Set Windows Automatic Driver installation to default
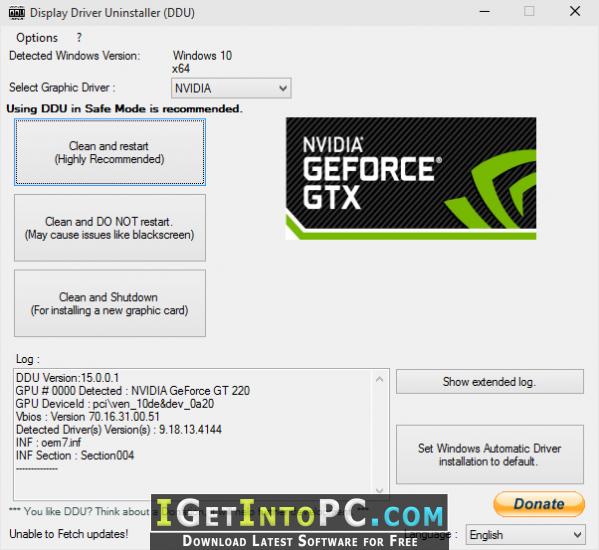The width and height of the screenshot is (599, 550). pyautogui.click(x=490, y=455)
